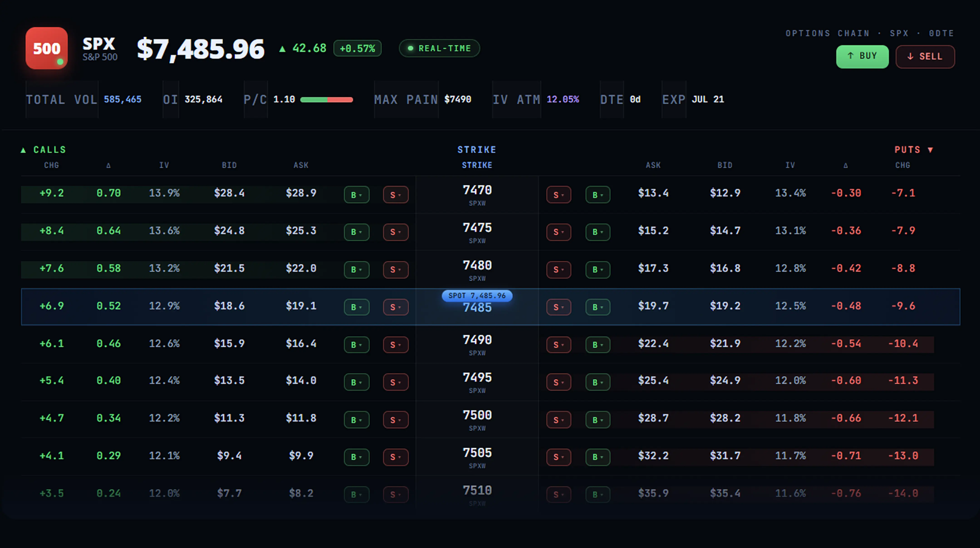Viewport: 980px width, 548px height.
Task: Expand the CALLS section triangle
Action: click(23, 150)
